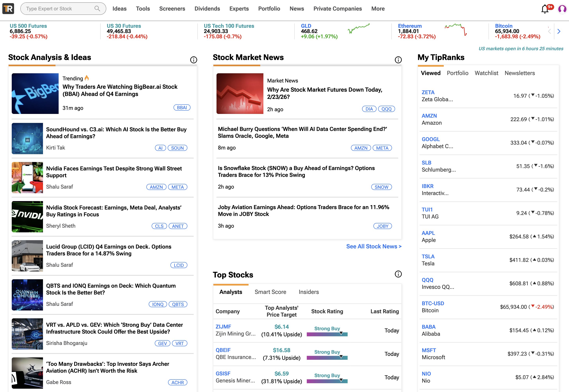Click the search magnifying glass icon

97,8
